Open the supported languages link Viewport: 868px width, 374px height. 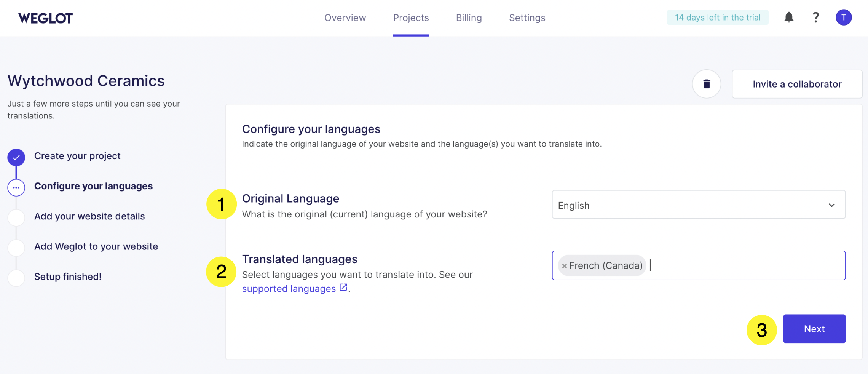point(288,288)
